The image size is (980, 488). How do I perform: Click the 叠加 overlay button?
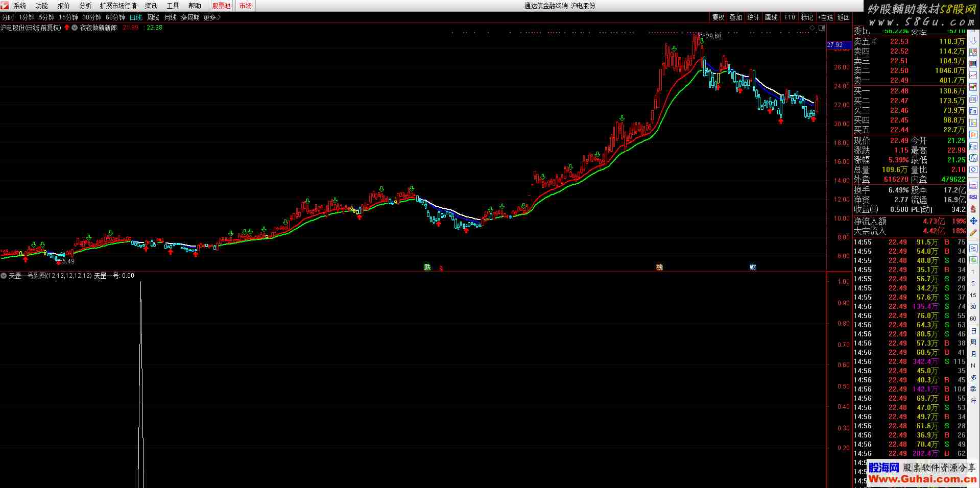[x=735, y=17]
